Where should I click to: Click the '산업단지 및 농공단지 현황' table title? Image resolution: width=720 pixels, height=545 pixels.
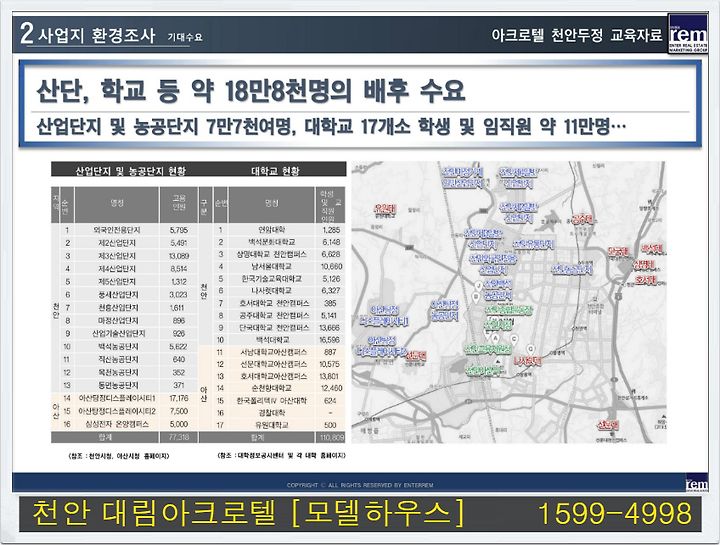pos(130,171)
